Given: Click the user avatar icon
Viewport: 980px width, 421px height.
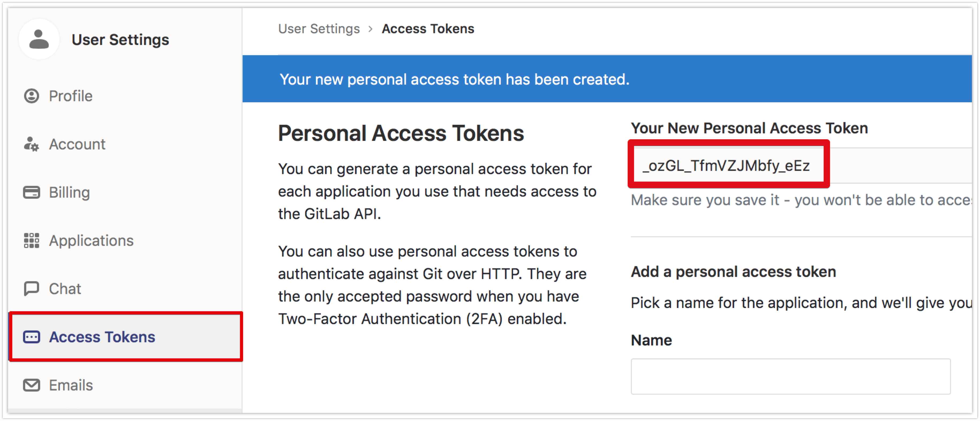Looking at the screenshot, I should coord(39,39).
